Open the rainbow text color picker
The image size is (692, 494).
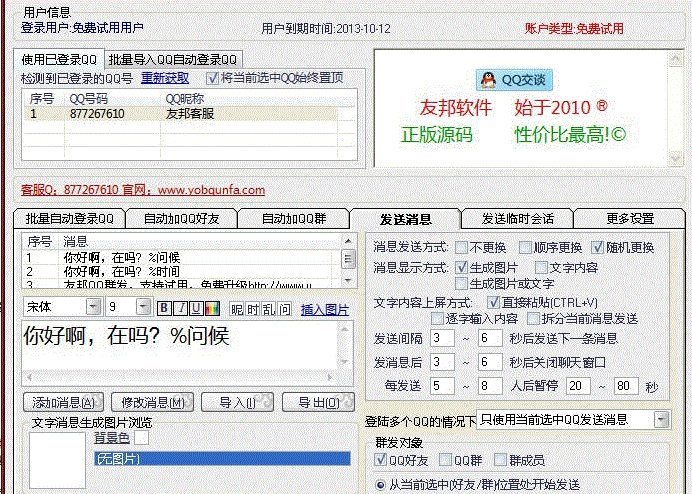(212, 308)
